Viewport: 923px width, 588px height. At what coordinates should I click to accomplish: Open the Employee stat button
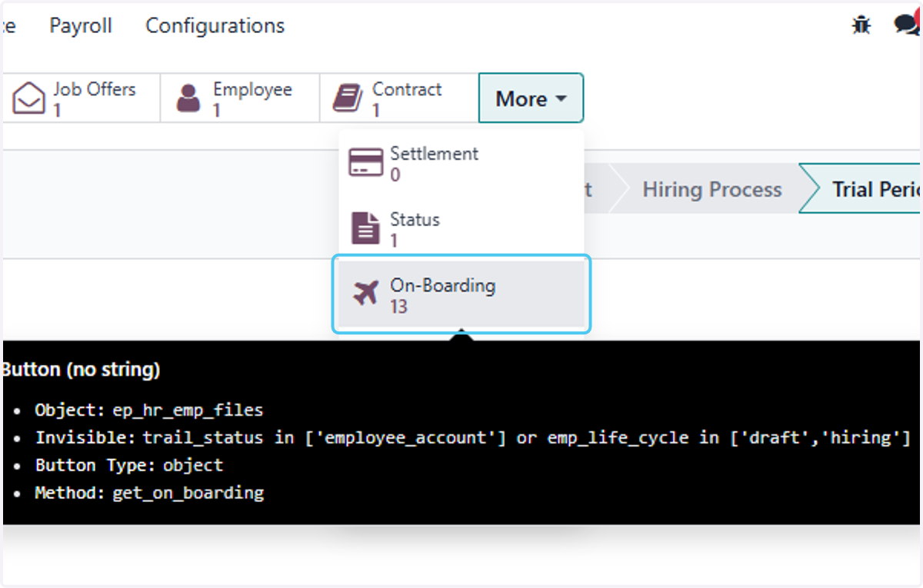[x=240, y=98]
